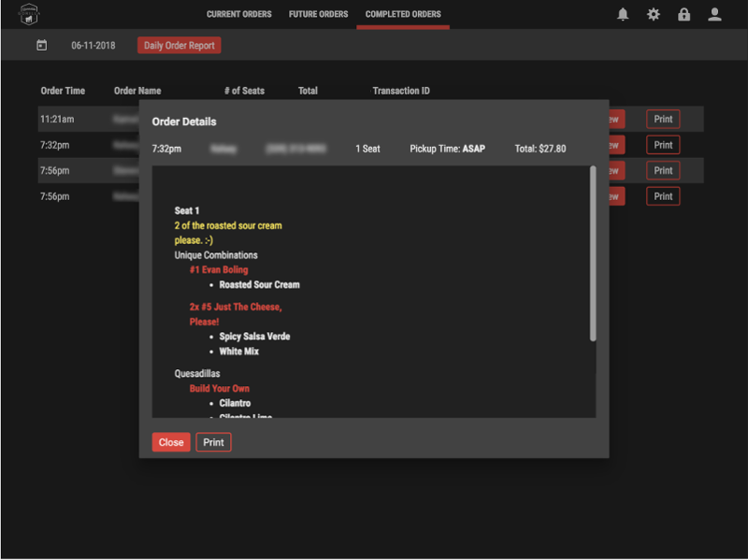Click the Order Time column header
The height and width of the screenshot is (560, 748).
pyautogui.click(x=63, y=91)
